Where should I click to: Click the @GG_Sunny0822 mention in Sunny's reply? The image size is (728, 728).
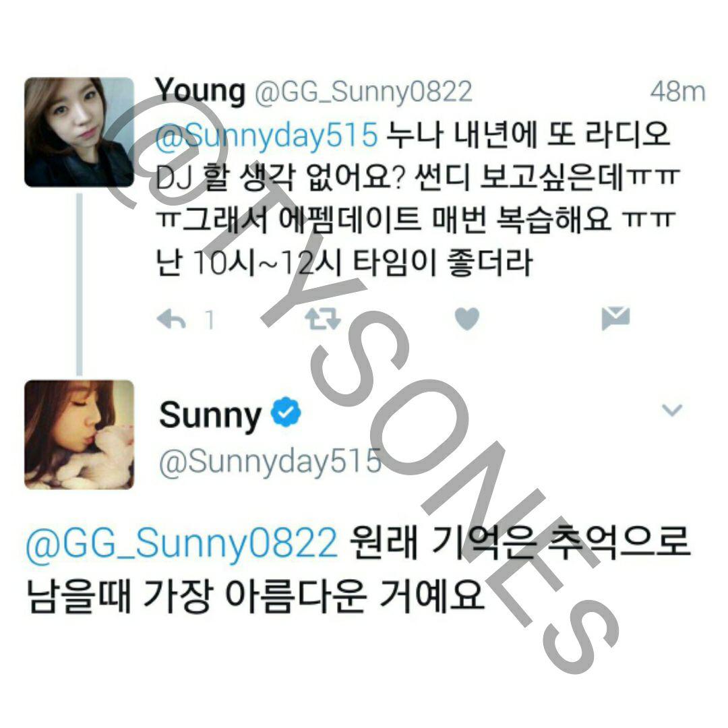point(182,542)
